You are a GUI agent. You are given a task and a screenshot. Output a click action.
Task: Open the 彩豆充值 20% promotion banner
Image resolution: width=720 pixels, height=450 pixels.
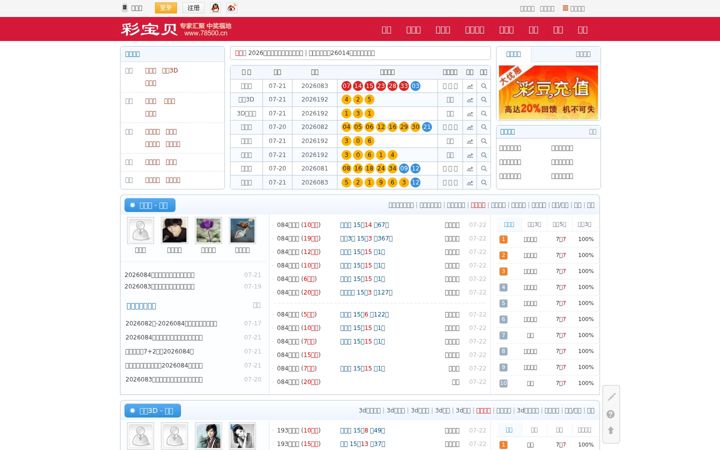[x=548, y=92]
